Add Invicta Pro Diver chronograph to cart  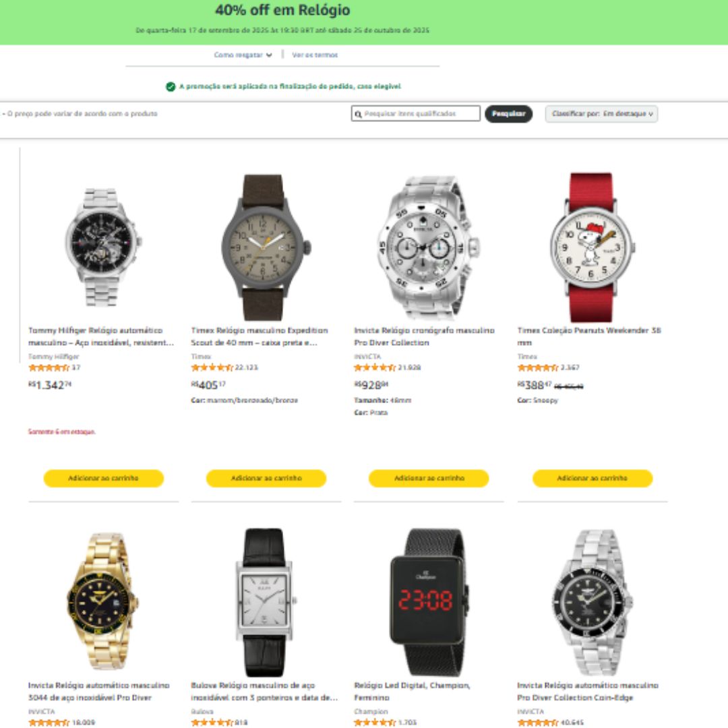429,478
